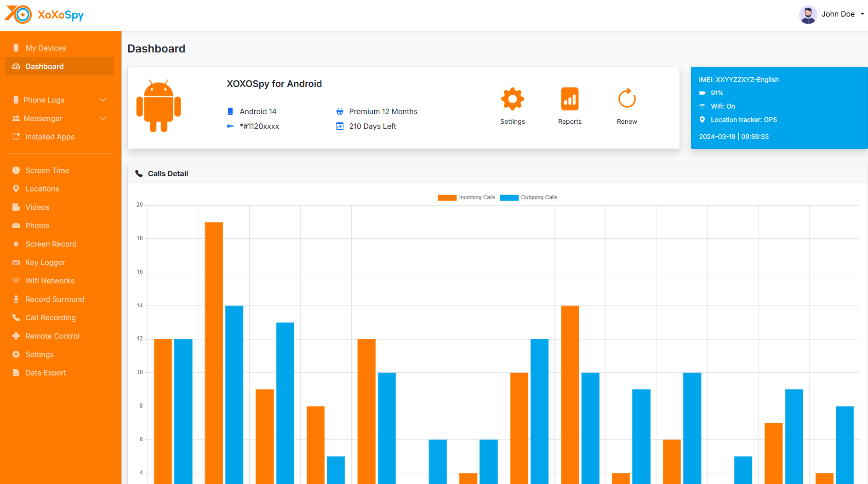Viewport: 868px width, 484px height.
Task: Click the battery icon showing 91%
Action: (702, 93)
